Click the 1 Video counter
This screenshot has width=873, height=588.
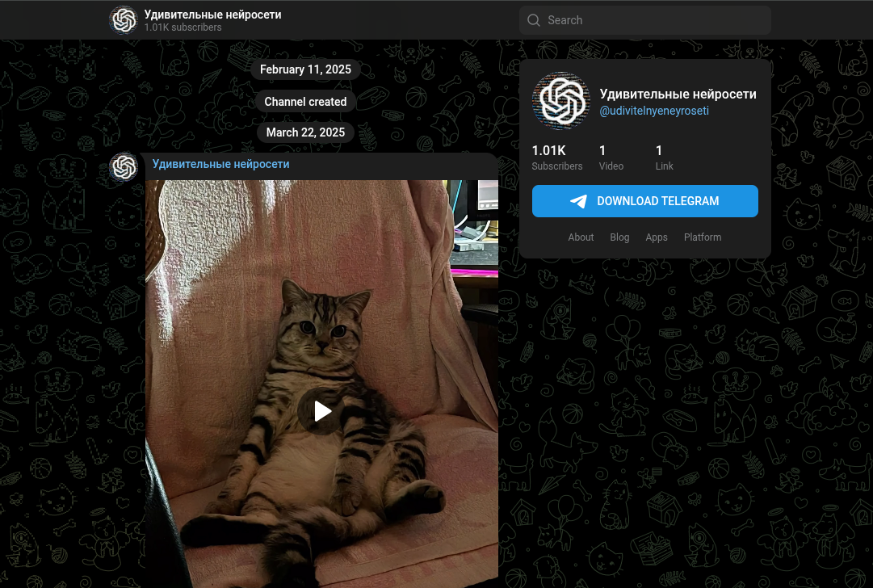[x=611, y=157]
